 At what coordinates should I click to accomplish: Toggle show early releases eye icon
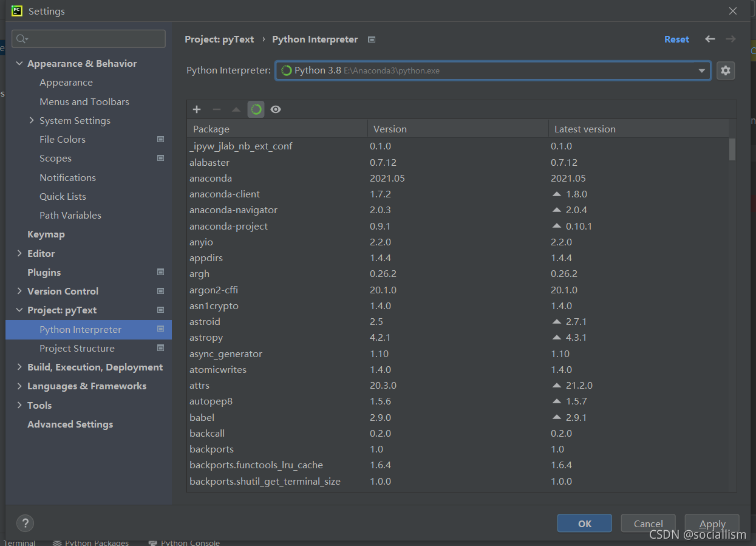[x=276, y=109]
